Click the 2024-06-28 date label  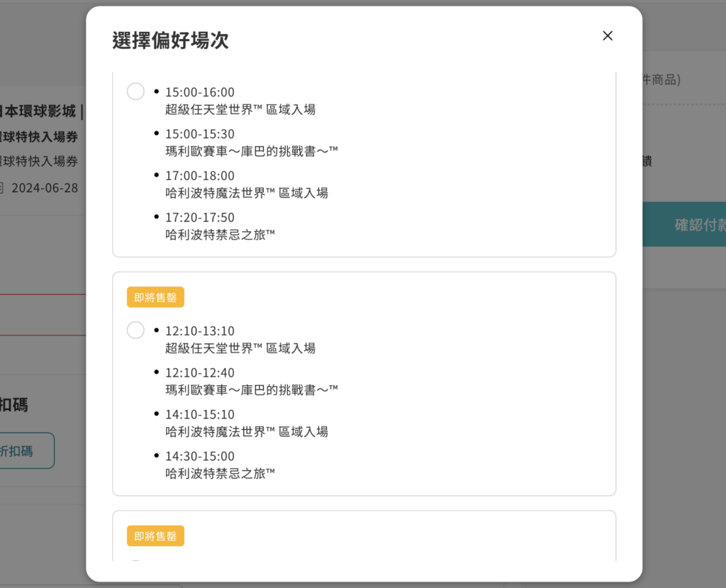[x=45, y=188]
